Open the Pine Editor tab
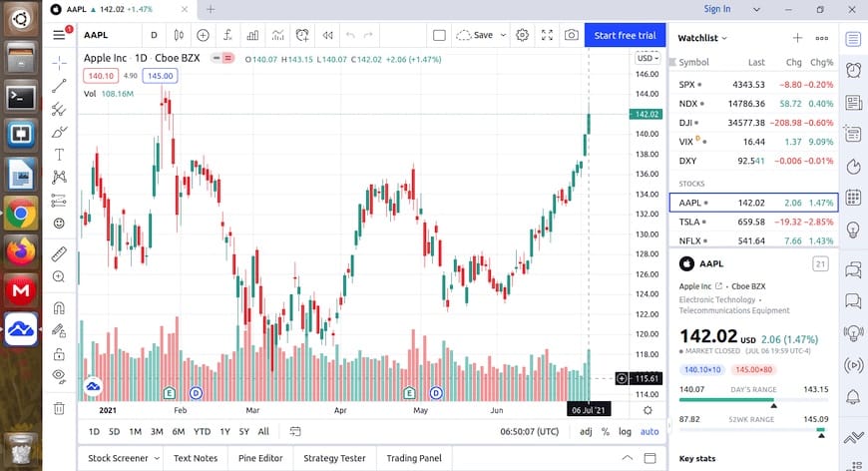The height and width of the screenshot is (471, 868). pyautogui.click(x=260, y=458)
